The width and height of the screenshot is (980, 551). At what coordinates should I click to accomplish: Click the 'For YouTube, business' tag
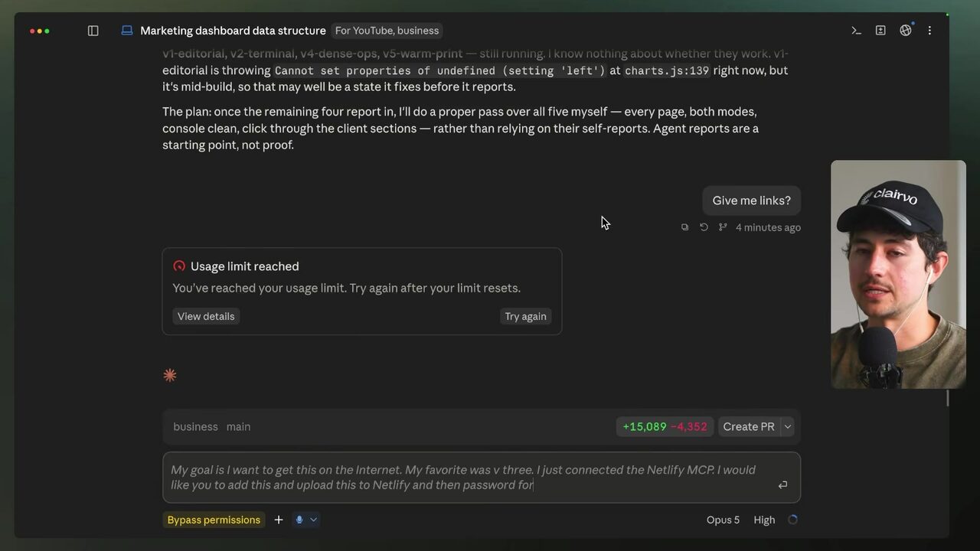click(x=387, y=31)
